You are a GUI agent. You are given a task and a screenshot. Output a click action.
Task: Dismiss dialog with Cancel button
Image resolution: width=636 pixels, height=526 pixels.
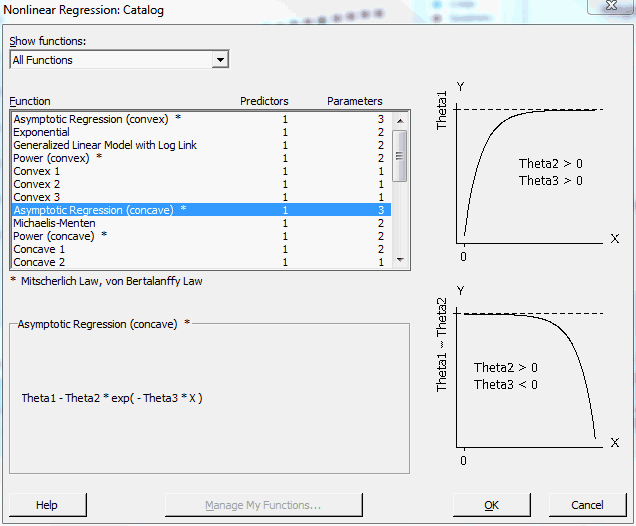point(587,505)
